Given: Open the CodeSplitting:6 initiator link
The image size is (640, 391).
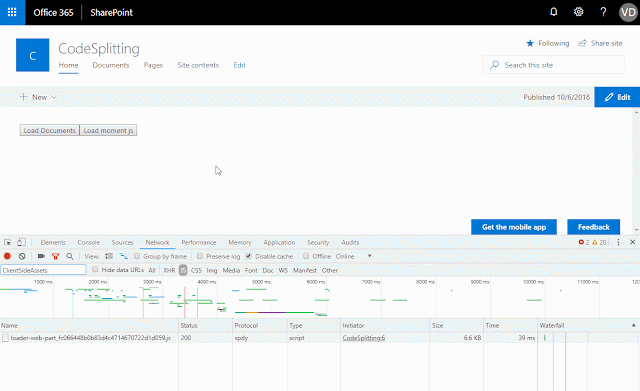Looking at the screenshot, I should coord(364,338).
